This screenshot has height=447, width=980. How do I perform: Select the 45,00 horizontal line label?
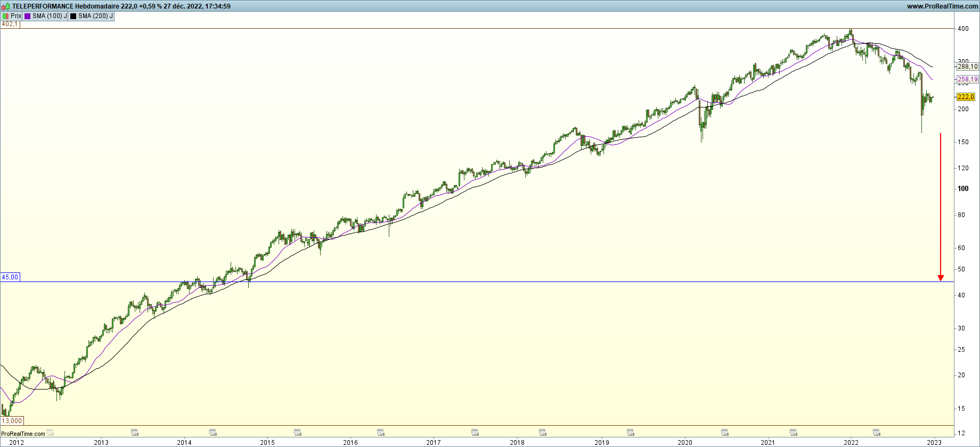(10, 277)
